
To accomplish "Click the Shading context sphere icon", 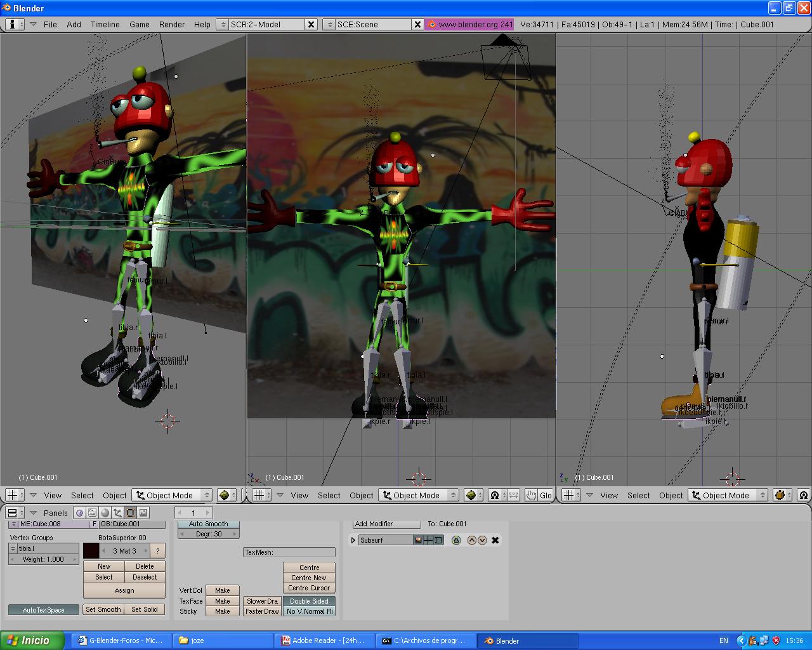I will point(105,513).
